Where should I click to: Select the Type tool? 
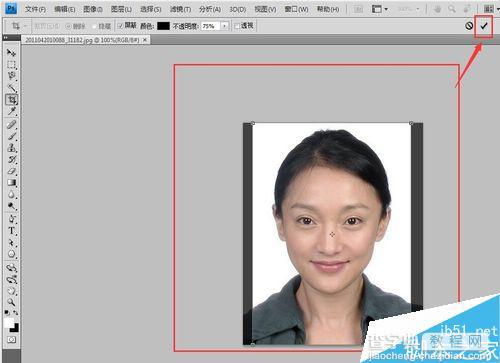click(x=11, y=231)
